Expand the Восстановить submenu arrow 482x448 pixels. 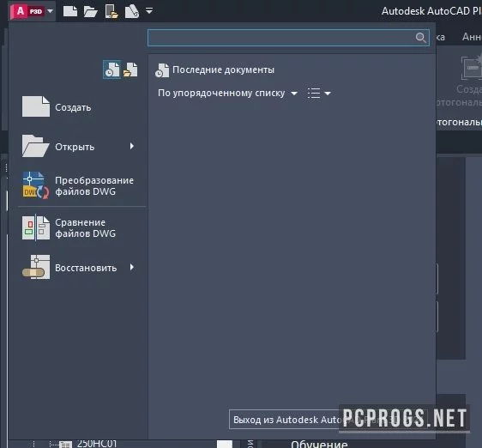point(132,267)
